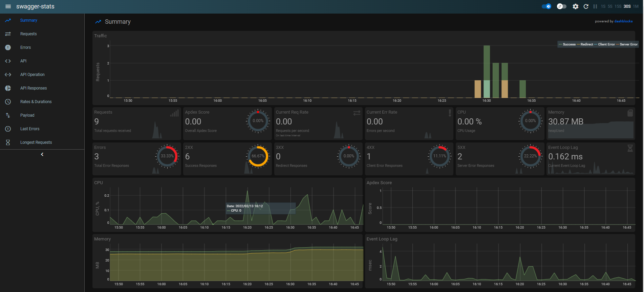Navigate to API Operation label
The height and width of the screenshot is (292, 644).
[33, 75]
